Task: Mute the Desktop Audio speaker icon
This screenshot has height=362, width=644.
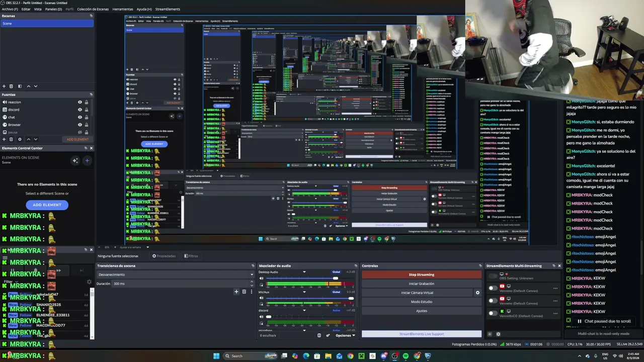Action: pyautogui.click(x=261, y=278)
